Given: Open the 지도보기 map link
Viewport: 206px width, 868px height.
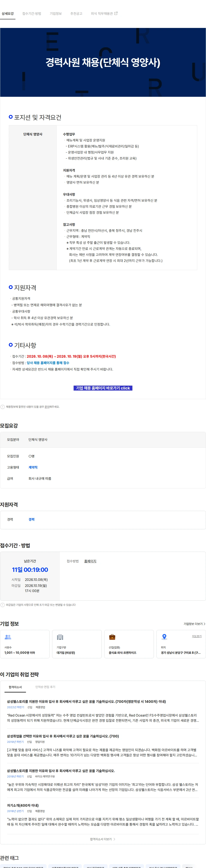Looking at the screenshot, I should [197, 636].
